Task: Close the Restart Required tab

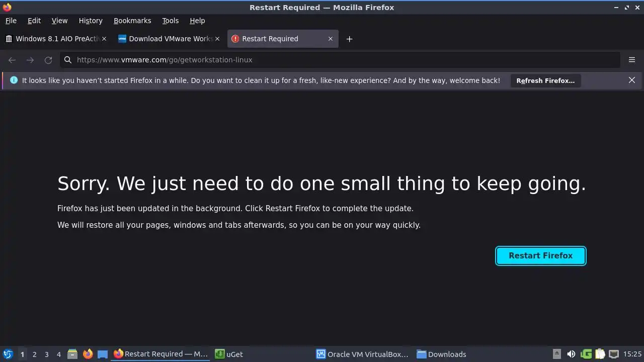Action: click(331, 39)
